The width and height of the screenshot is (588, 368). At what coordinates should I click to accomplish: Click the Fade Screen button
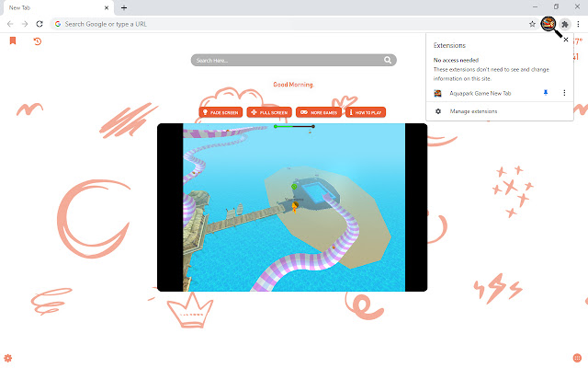coord(220,112)
